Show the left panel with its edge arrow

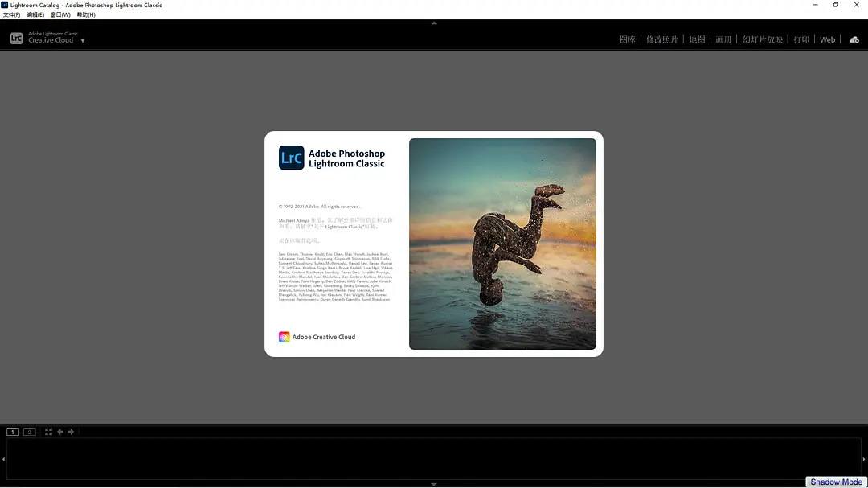2,458
